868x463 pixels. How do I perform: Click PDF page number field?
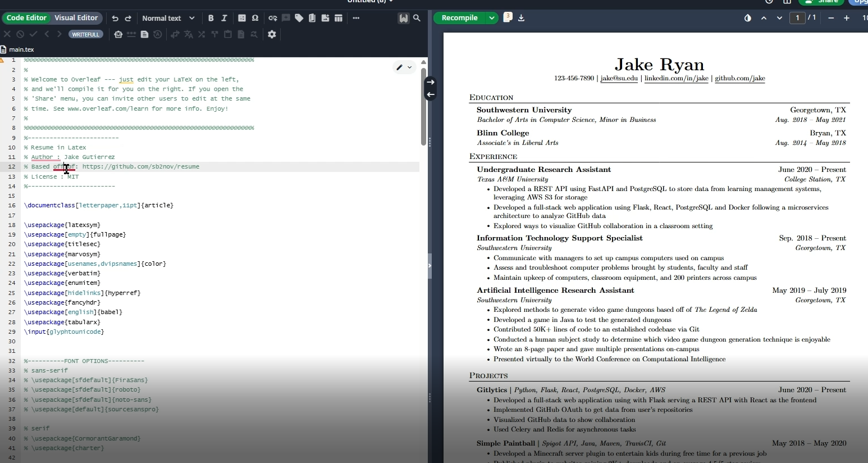tap(797, 18)
